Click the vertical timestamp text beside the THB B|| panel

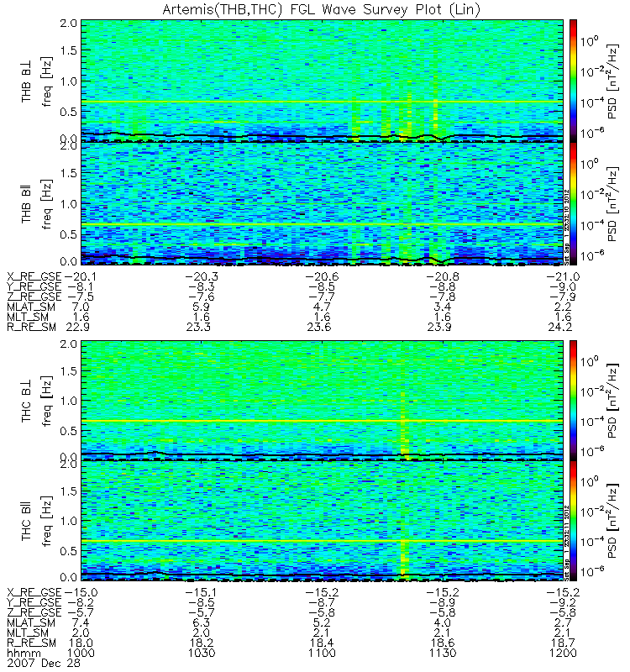coord(566,227)
